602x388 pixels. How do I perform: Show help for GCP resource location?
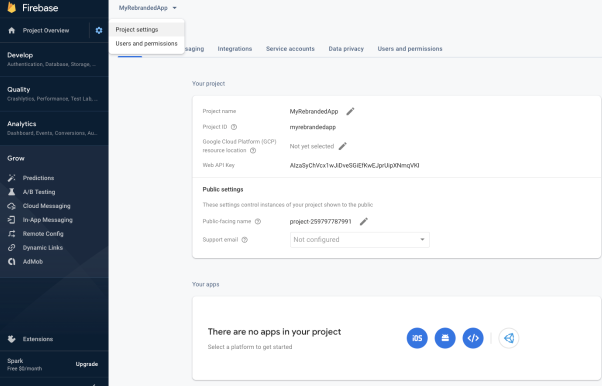(253, 150)
